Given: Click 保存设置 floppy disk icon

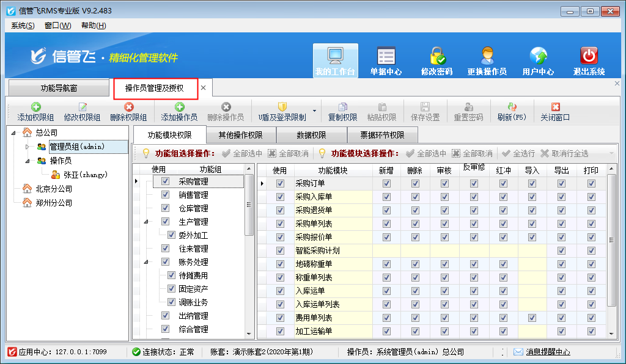Looking at the screenshot, I should coord(425,107).
